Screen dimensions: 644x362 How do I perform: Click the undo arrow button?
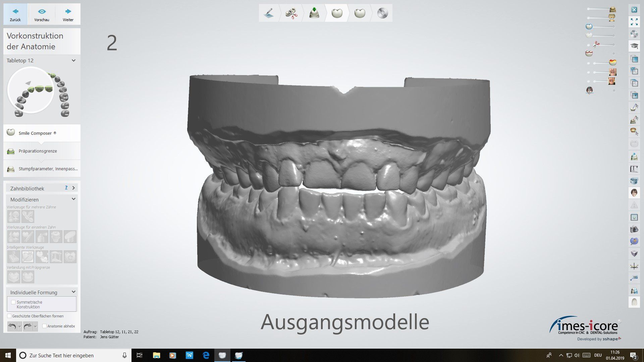(12, 326)
